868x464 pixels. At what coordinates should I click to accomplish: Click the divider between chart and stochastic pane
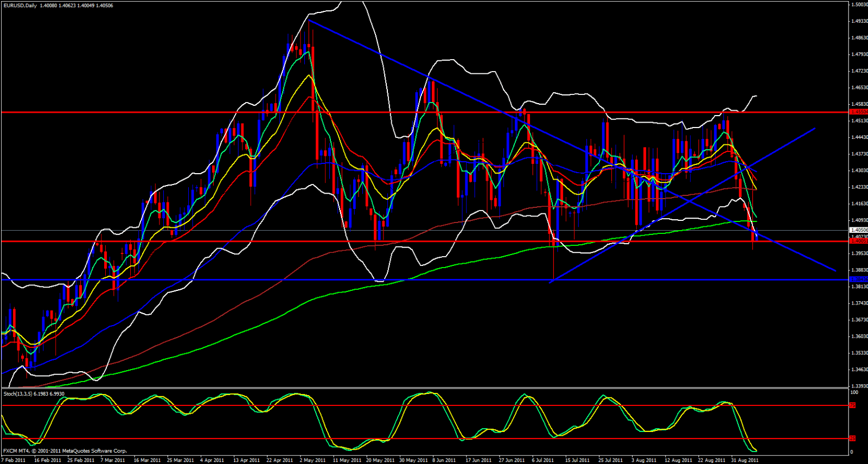(x=423, y=388)
